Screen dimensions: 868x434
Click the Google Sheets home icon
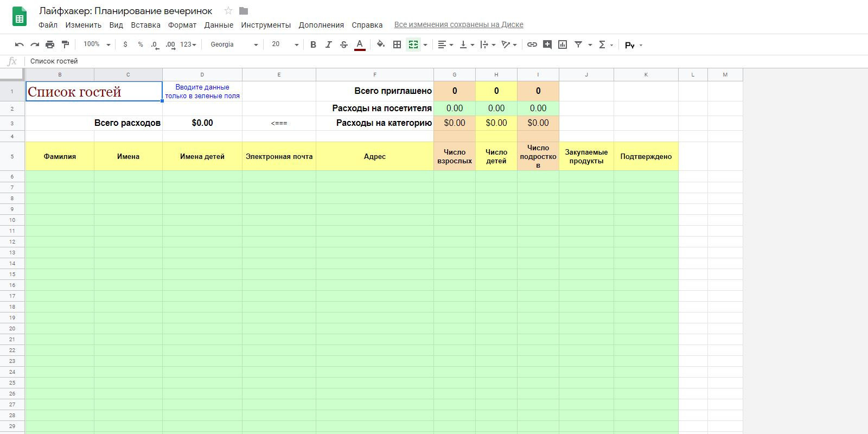coord(20,16)
